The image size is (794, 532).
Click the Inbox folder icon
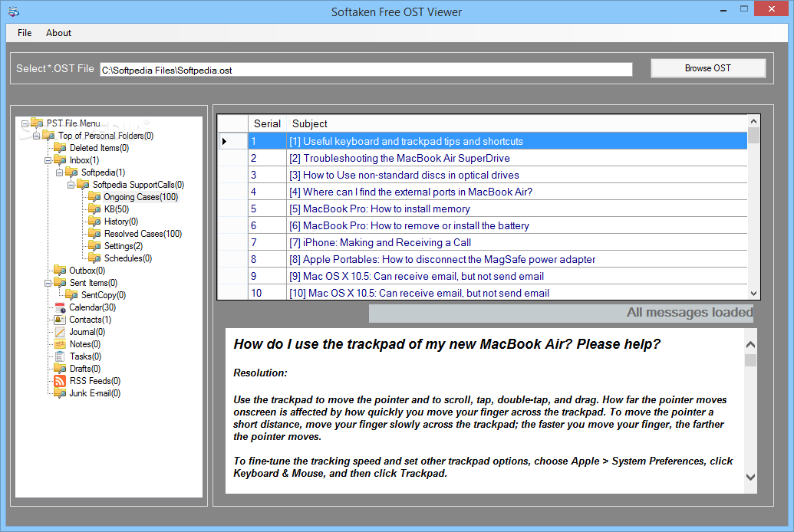60,160
